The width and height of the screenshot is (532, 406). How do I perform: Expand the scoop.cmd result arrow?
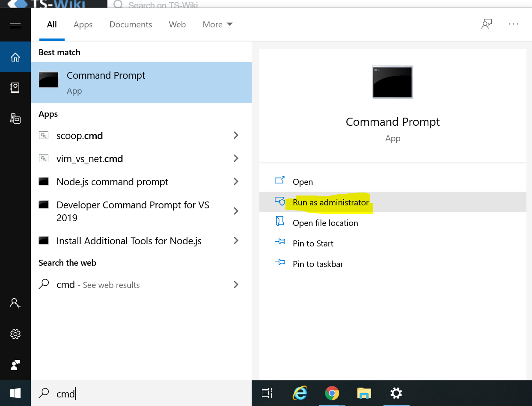pyautogui.click(x=236, y=136)
